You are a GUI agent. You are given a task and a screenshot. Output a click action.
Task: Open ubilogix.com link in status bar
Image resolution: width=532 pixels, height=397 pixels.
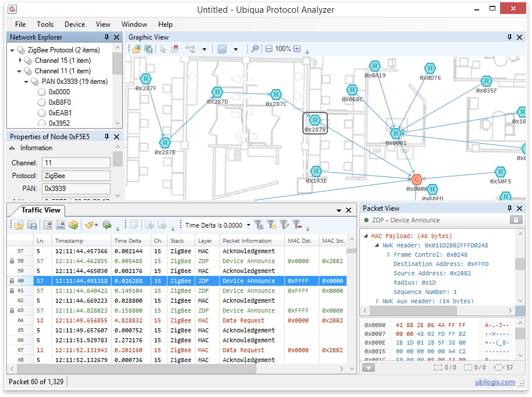[x=495, y=382]
